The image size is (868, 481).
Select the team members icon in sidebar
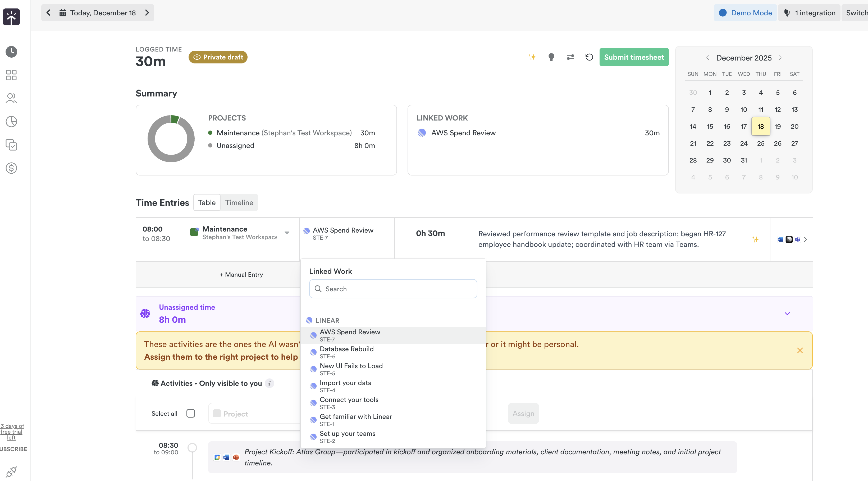coord(11,98)
